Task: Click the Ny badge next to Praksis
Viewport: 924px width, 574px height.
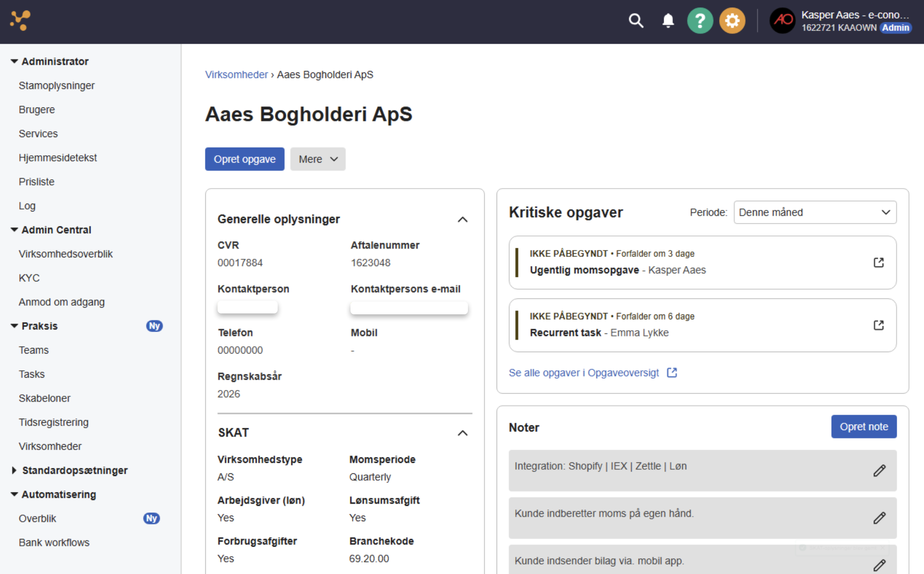Action: pos(154,326)
